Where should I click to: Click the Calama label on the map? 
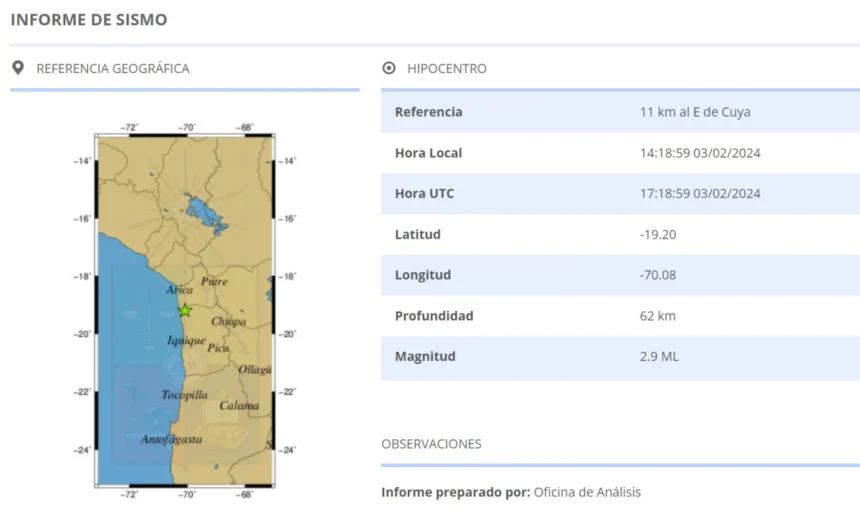(x=239, y=405)
